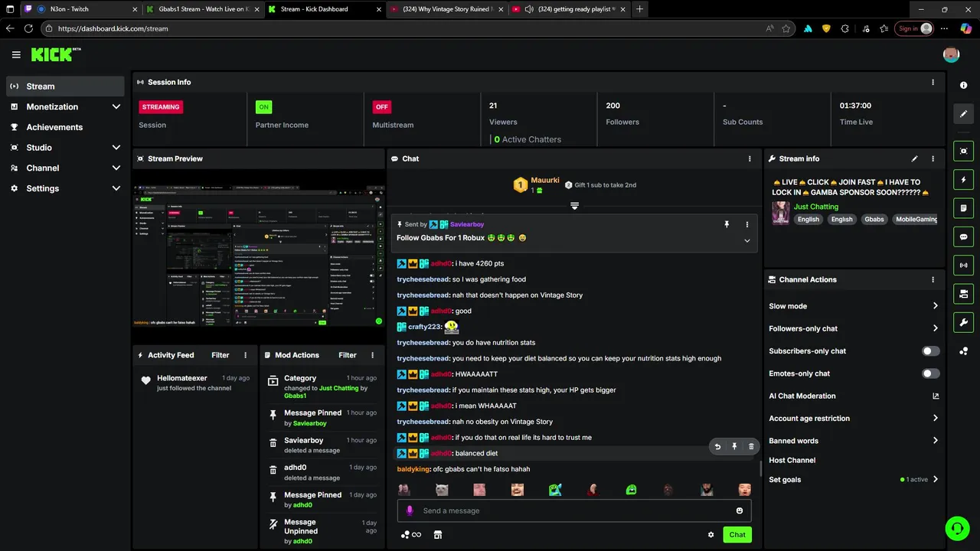Open chat settings gear icon
Screen dimensions: 980x551
[711, 535]
